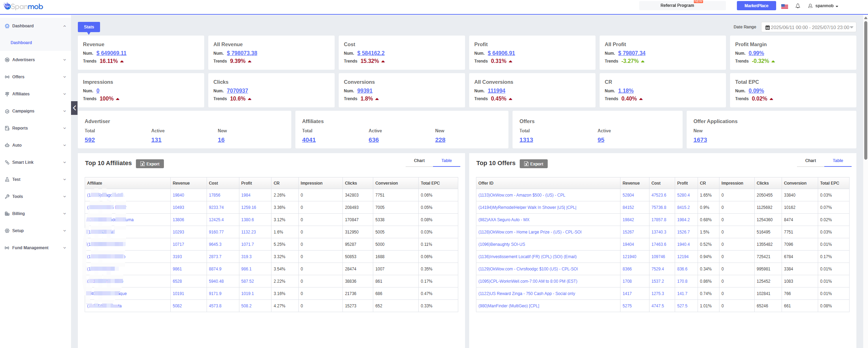The width and height of the screenshot is (868, 348).
Task: Change language via US flag icon
Action: [785, 6]
